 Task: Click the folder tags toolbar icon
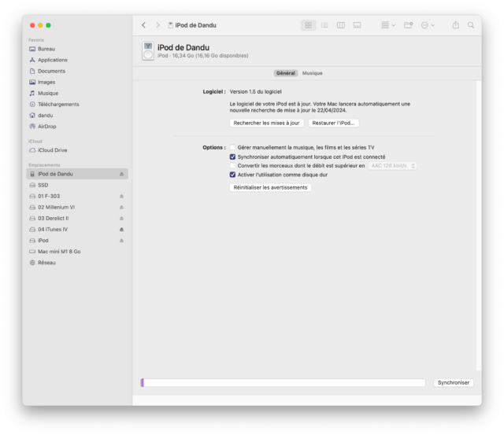point(408,25)
